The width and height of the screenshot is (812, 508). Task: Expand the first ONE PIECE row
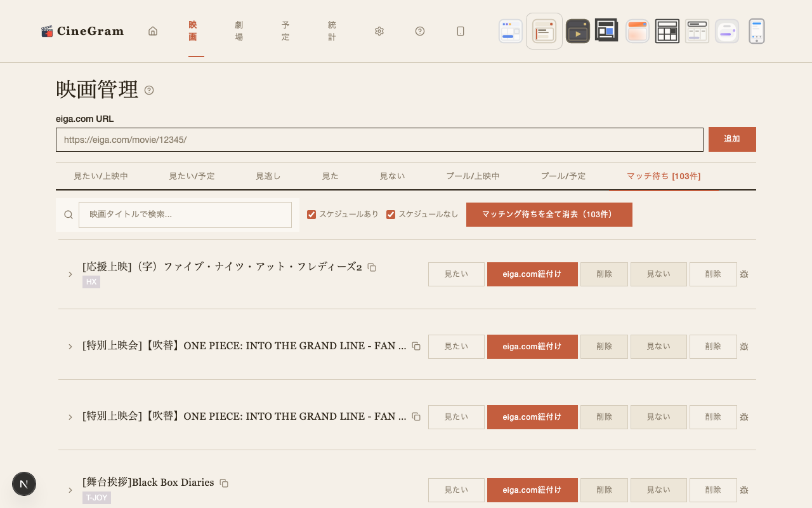pos(70,347)
